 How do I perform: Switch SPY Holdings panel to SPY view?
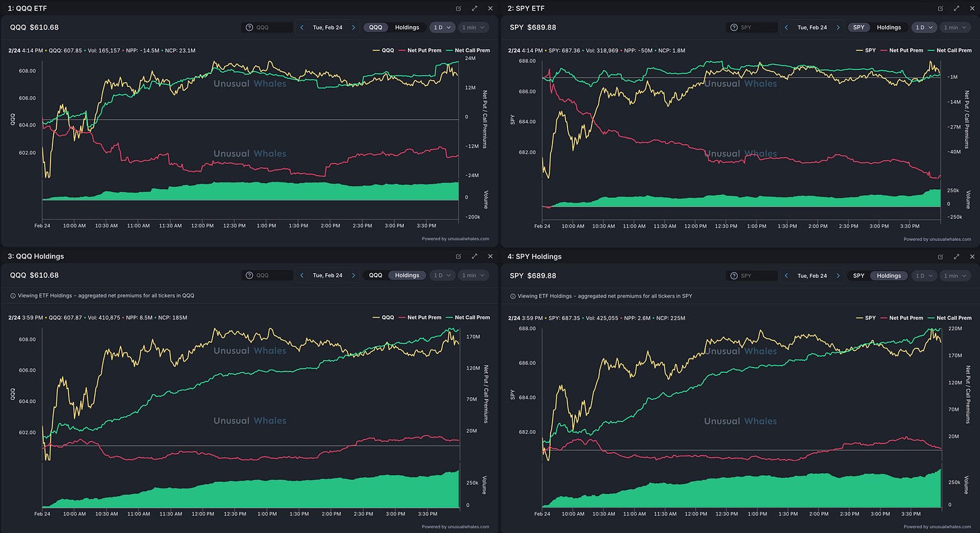tap(858, 275)
